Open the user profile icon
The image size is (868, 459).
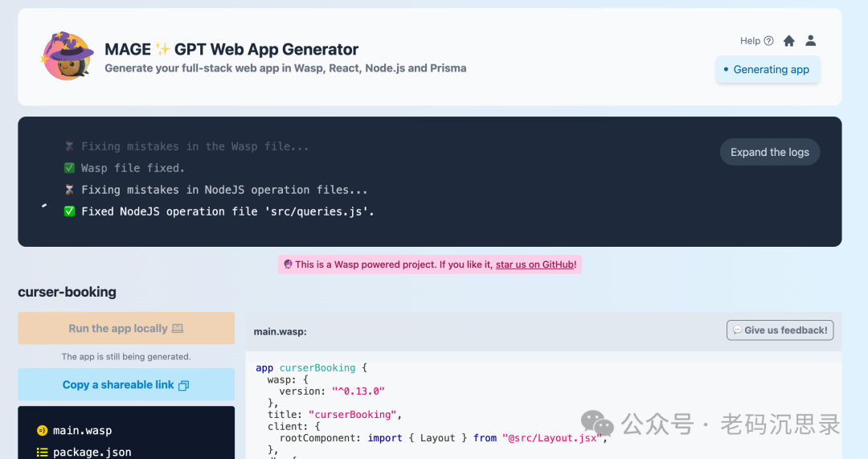pos(811,40)
